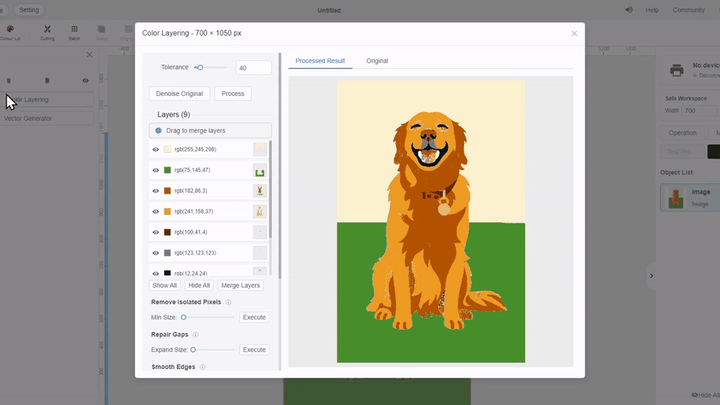This screenshot has height=405, width=720.
Task: Open info icon beside Remove Isolated Pixels
Action: [228, 302]
